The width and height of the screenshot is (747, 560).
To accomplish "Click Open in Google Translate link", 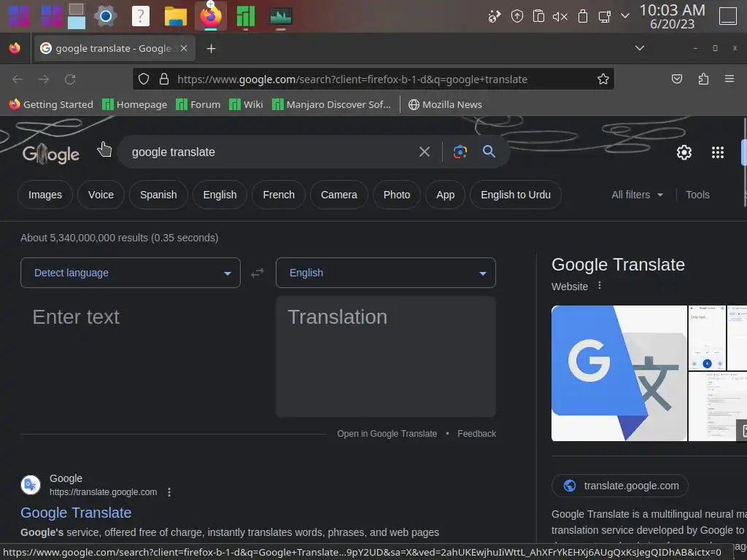I will pyautogui.click(x=387, y=434).
